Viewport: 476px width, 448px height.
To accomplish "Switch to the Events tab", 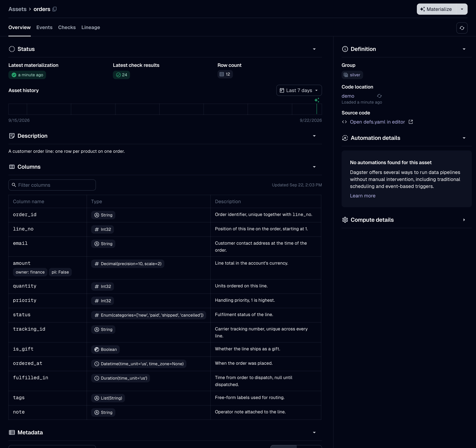I will click(44, 27).
